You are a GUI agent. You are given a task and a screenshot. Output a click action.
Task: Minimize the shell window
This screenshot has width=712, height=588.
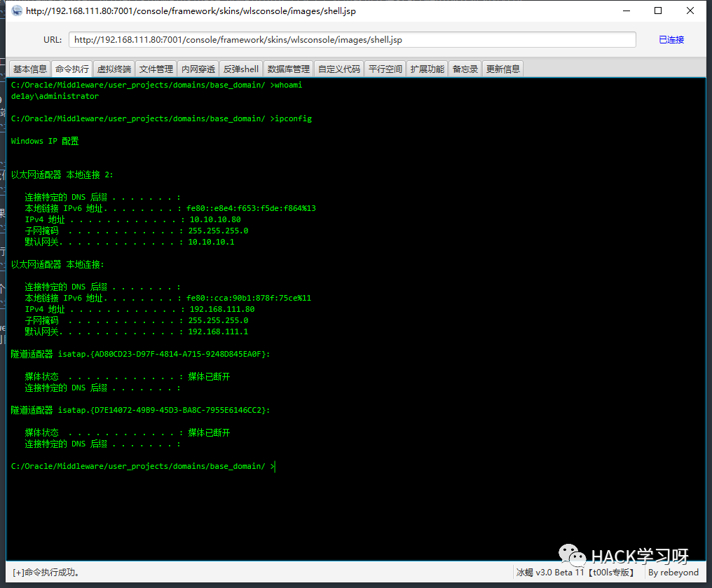[x=627, y=11]
